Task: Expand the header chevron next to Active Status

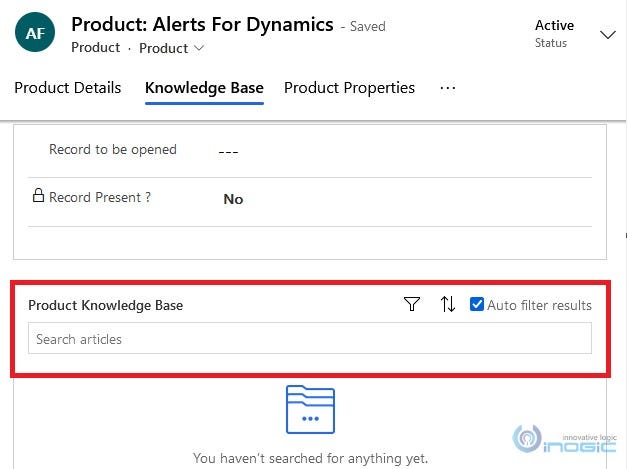Action: click(607, 35)
